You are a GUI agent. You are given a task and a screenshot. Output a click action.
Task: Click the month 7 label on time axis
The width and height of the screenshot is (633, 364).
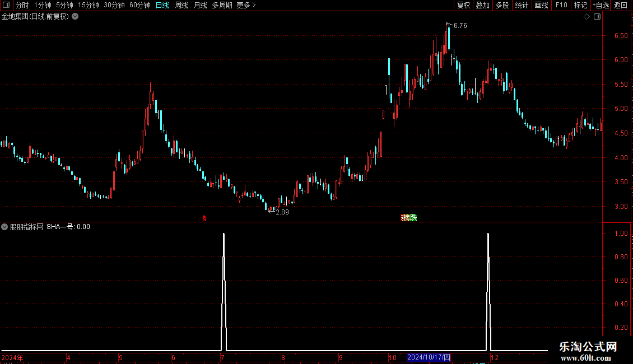click(x=222, y=357)
